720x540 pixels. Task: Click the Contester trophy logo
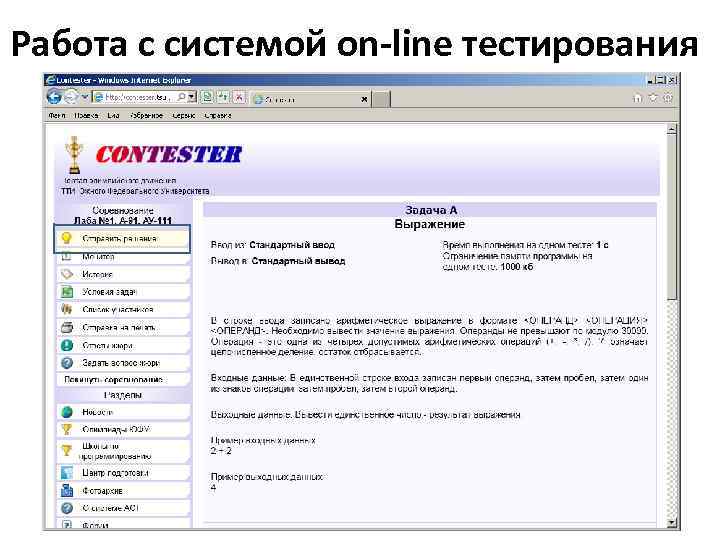(x=73, y=155)
